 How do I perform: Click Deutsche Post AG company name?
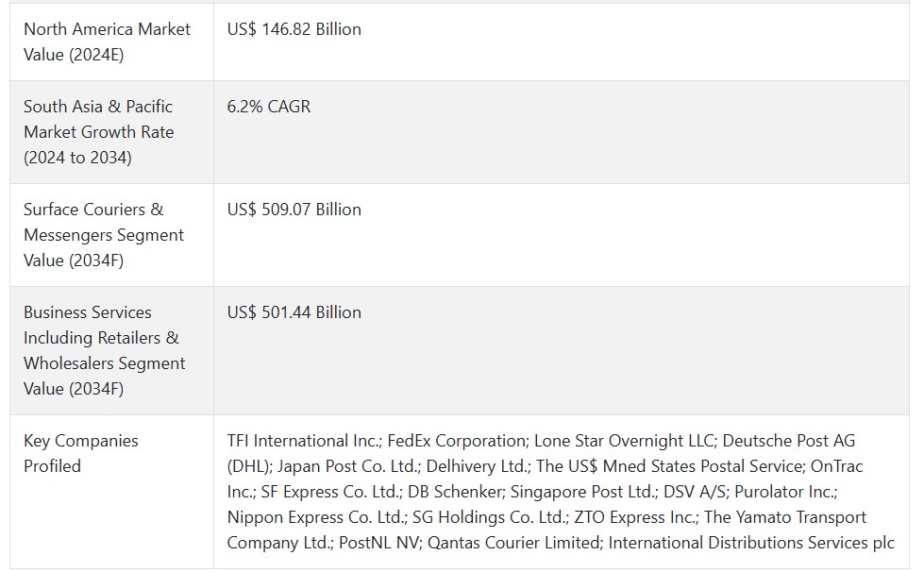coord(788,441)
